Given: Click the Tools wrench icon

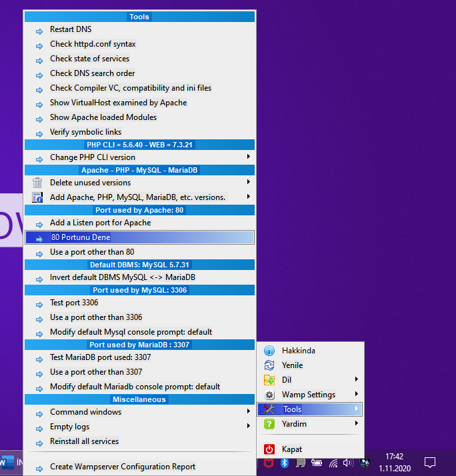Looking at the screenshot, I should pyautogui.click(x=269, y=409).
